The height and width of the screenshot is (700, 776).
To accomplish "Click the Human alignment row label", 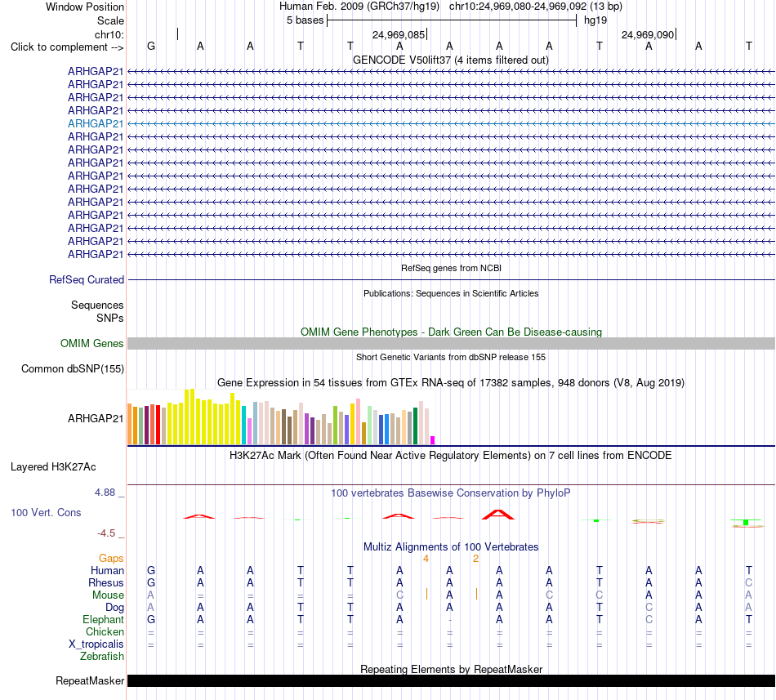I will coord(107,570).
